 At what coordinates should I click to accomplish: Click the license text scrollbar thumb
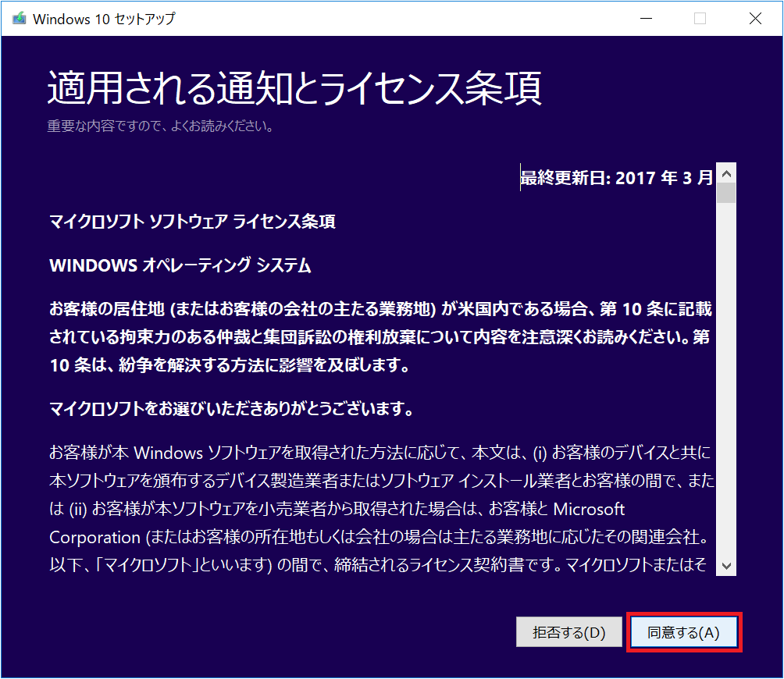click(726, 194)
